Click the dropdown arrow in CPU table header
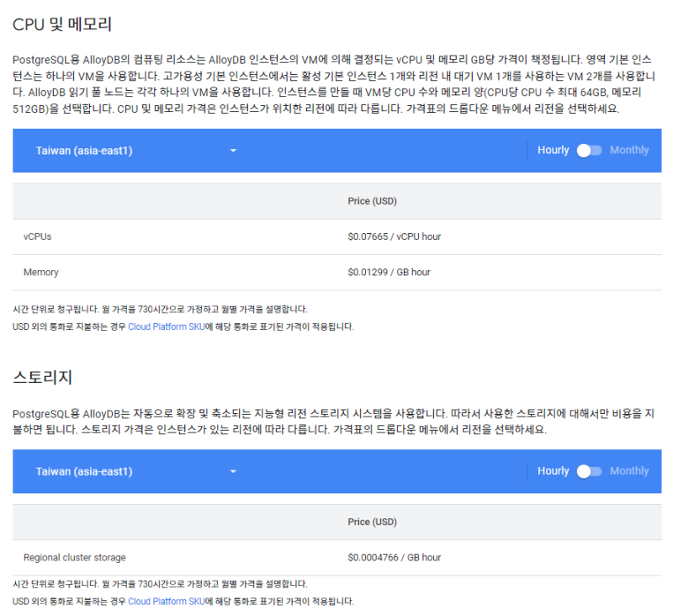 [233, 151]
